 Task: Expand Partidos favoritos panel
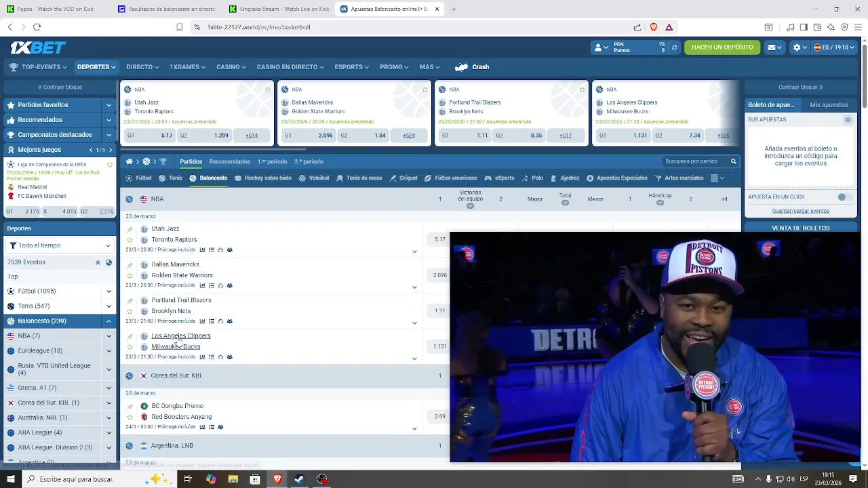108,105
